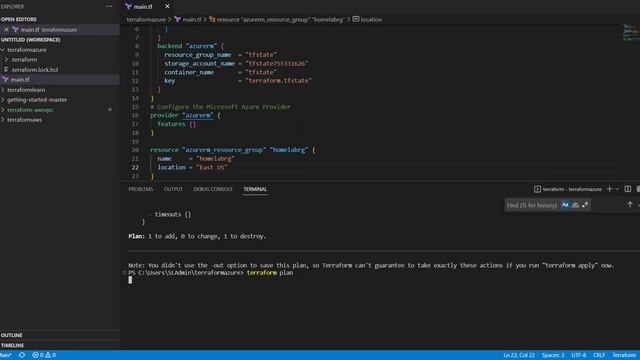Screen dimensions: 640x360
Task: Expand the terraform-awsvpc folder
Action: 30,110
